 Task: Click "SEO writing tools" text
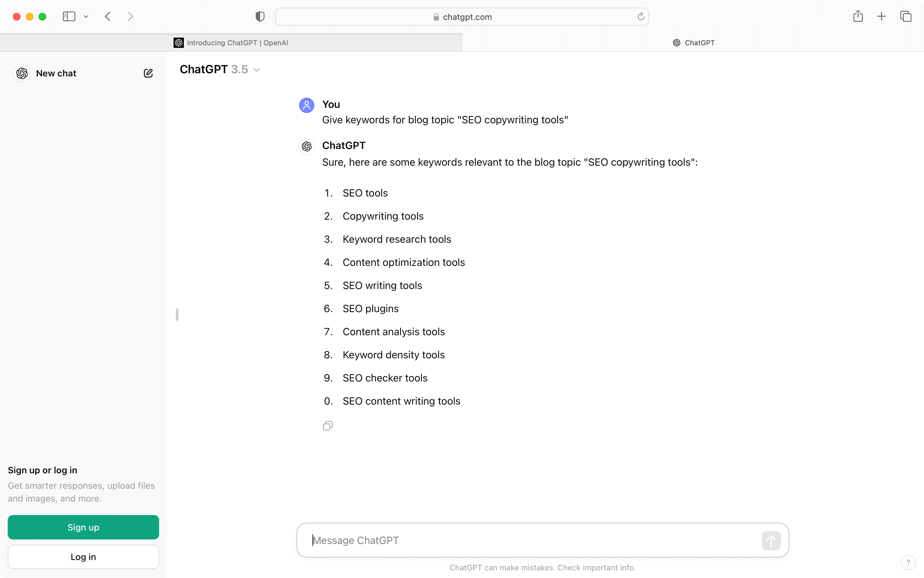(382, 285)
